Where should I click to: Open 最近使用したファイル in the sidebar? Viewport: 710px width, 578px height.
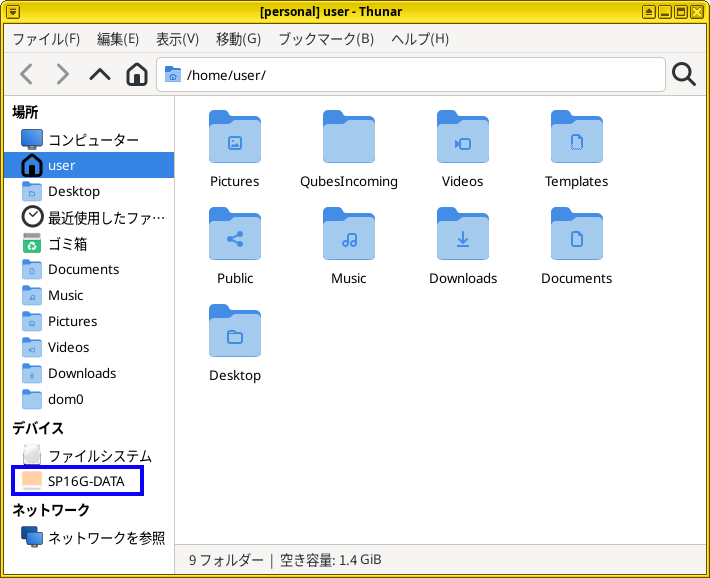click(x=89, y=217)
